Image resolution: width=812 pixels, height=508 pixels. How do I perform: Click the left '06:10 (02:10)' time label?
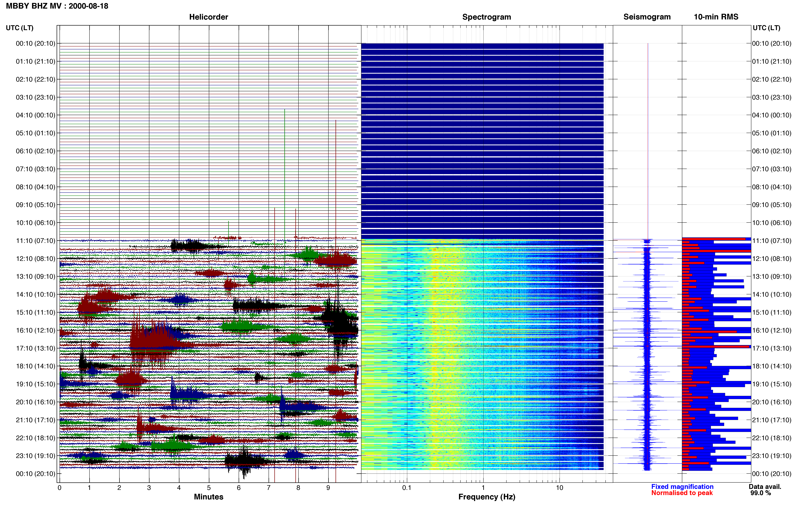[36, 151]
